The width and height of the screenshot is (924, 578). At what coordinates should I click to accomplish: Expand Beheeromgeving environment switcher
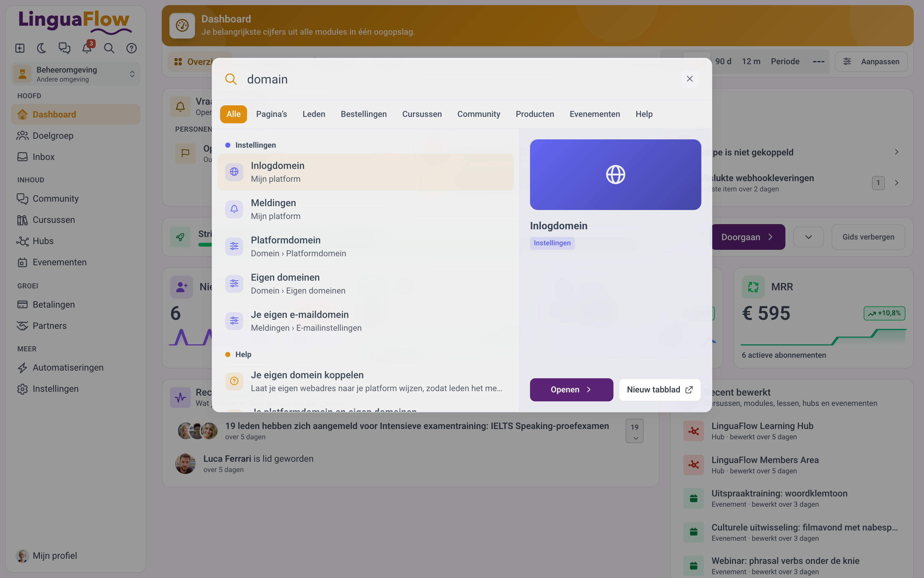[x=76, y=74]
